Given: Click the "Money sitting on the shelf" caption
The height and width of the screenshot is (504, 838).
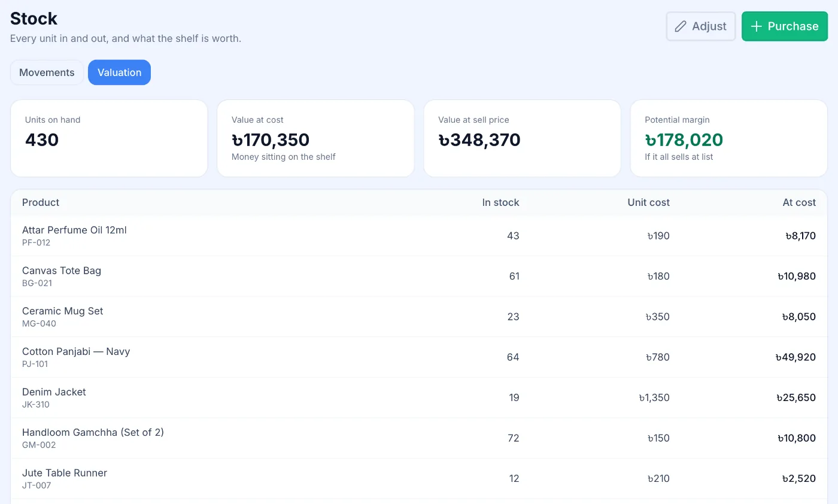Looking at the screenshot, I should tap(284, 157).
